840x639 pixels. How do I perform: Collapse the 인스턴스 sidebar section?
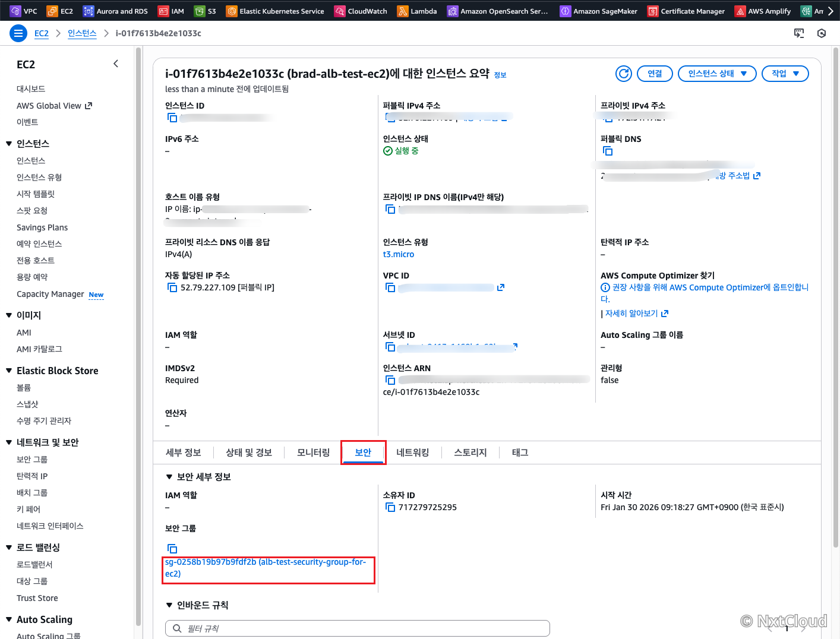click(9, 144)
